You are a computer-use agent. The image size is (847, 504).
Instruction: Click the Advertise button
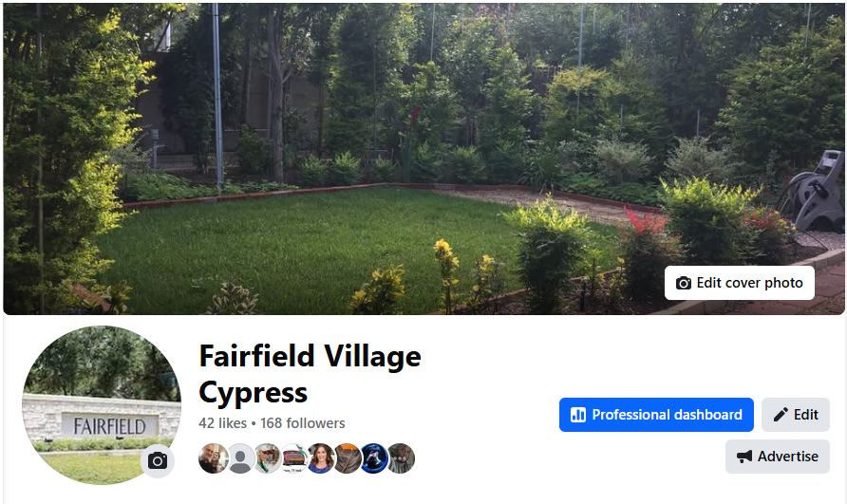point(778,457)
